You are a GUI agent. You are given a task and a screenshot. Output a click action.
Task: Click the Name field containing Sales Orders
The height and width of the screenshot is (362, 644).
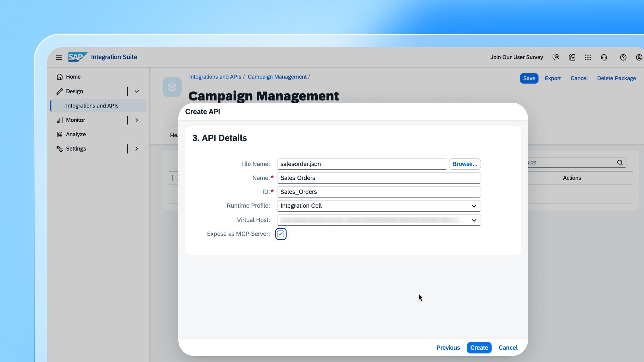pos(379,178)
